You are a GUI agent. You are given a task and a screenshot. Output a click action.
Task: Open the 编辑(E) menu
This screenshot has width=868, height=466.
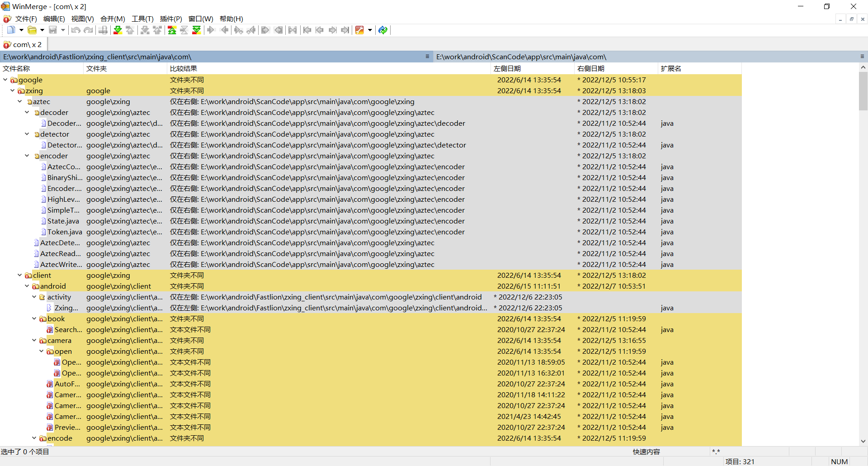(x=54, y=19)
